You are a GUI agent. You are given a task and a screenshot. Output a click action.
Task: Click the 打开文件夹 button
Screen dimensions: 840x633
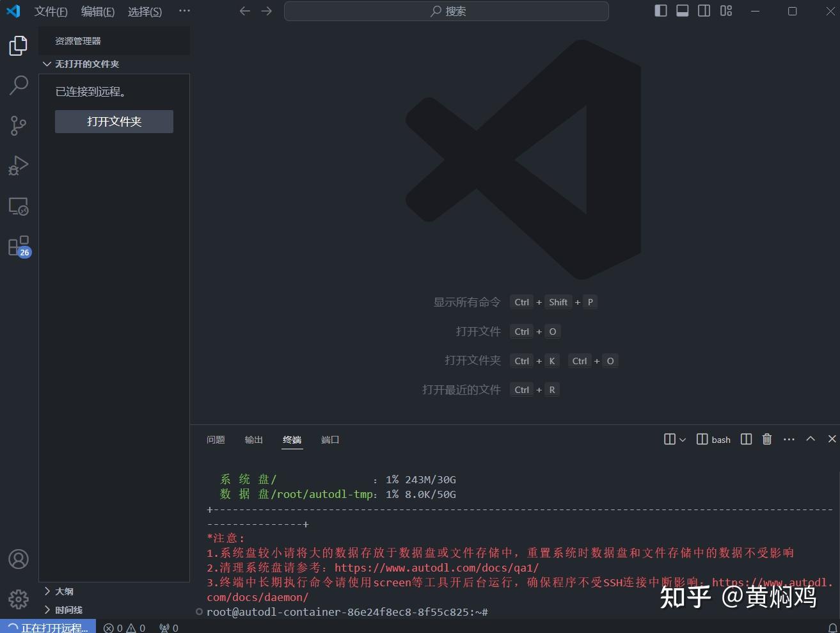pos(114,122)
